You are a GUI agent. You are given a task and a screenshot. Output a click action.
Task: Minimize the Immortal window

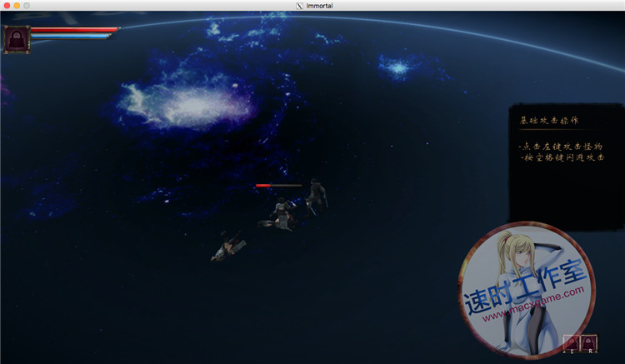click(17, 6)
